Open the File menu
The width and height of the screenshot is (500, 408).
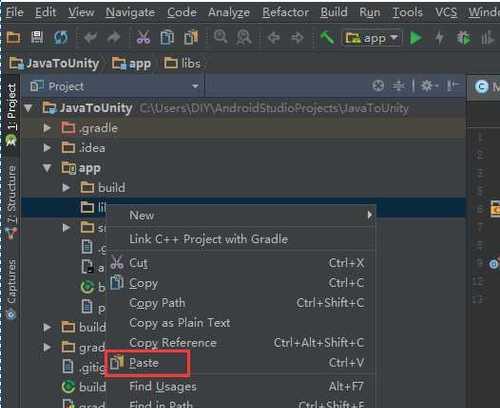(x=15, y=12)
